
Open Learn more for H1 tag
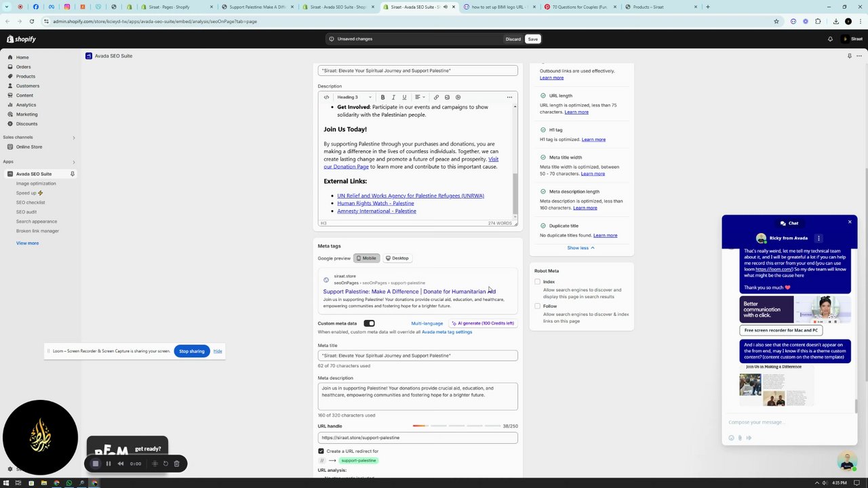(x=593, y=140)
